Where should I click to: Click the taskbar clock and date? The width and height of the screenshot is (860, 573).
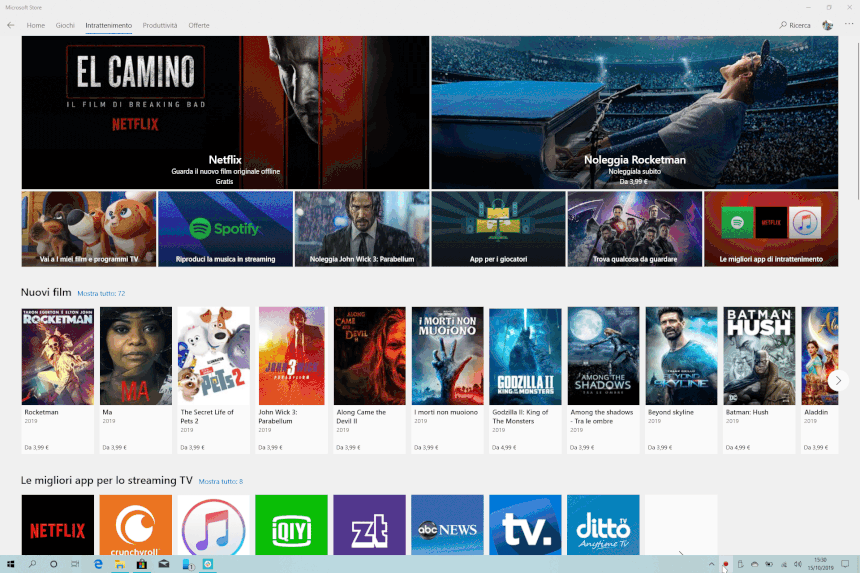point(820,564)
